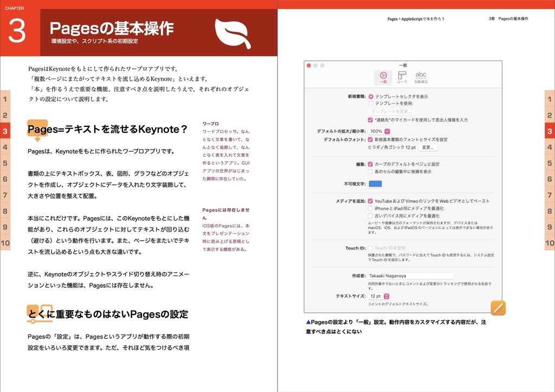Check the iPhoneとiPad用にメディアを最適化 option
Screen dimensions: 555x392
pyautogui.click(x=370, y=209)
